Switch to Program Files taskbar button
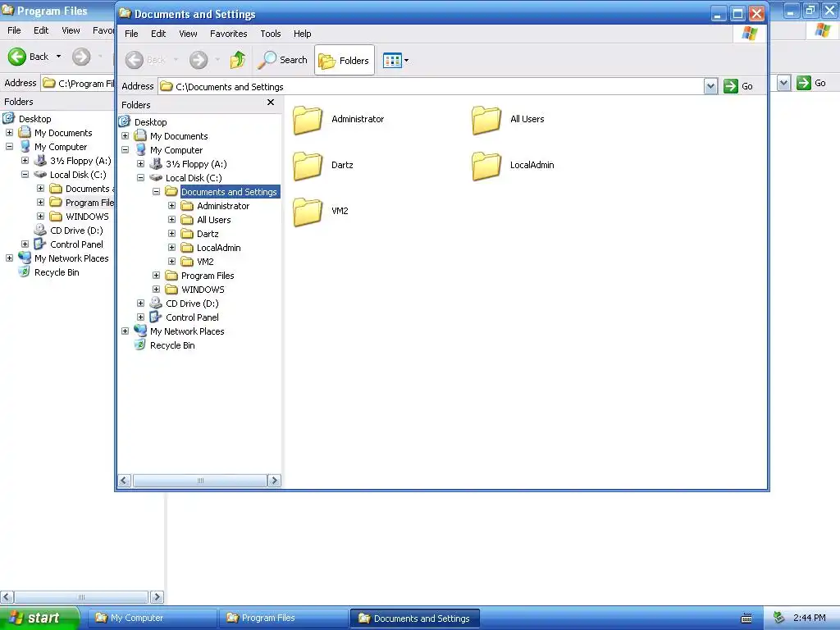The image size is (840, 630). click(284, 618)
